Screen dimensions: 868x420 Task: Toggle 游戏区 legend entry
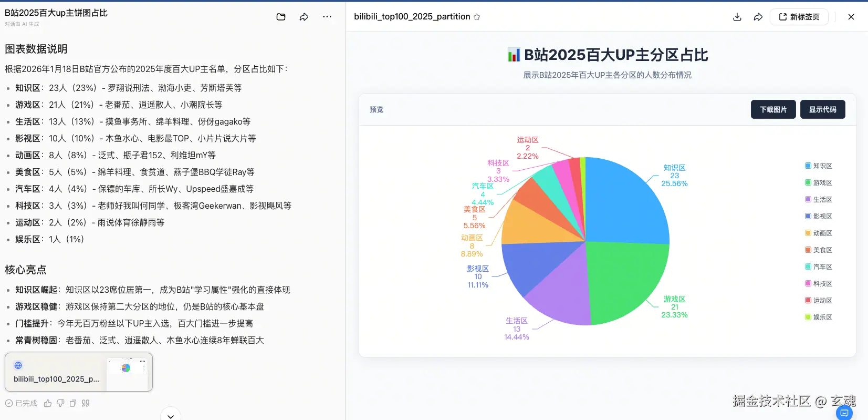[819, 183]
